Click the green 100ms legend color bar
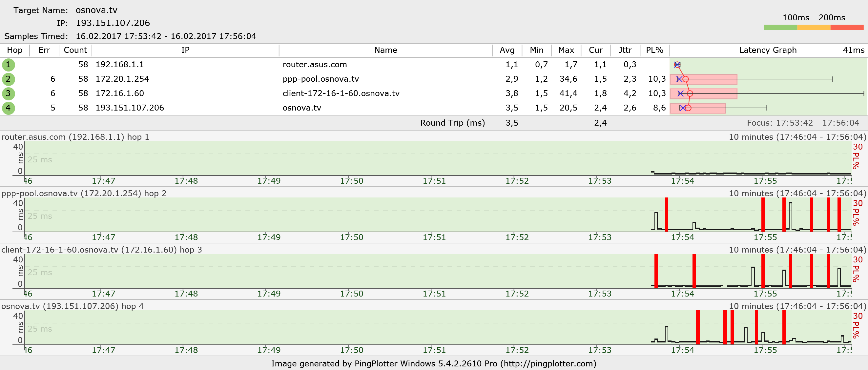 [x=780, y=28]
